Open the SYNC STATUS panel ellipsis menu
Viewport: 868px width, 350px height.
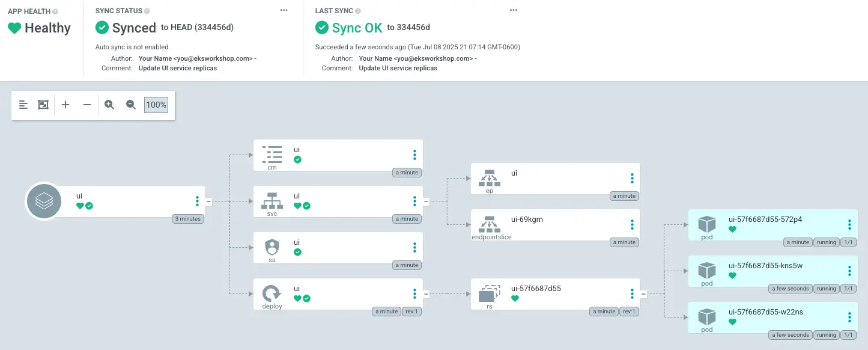click(284, 10)
